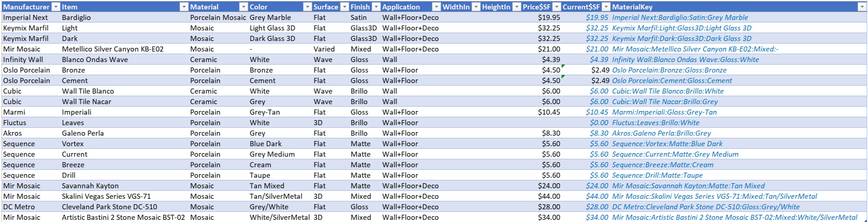Open the Finish column filter dropdown

click(376, 7)
